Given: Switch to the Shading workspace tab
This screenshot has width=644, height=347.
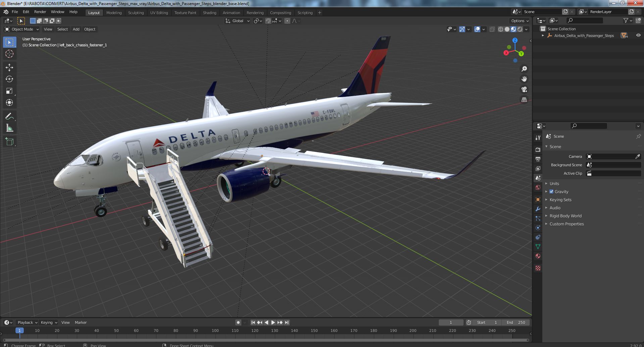Looking at the screenshot, I should [209, 13].
